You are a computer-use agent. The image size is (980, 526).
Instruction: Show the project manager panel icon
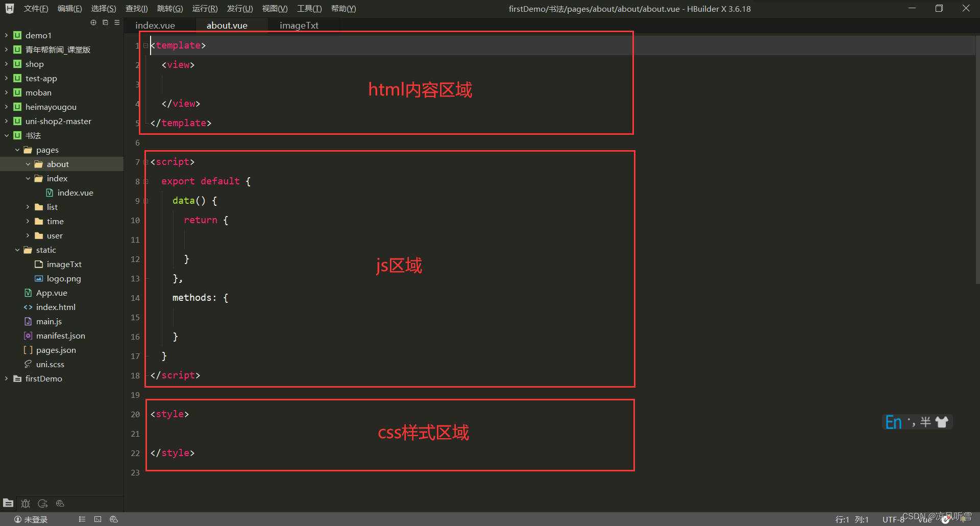click(8, 503)
